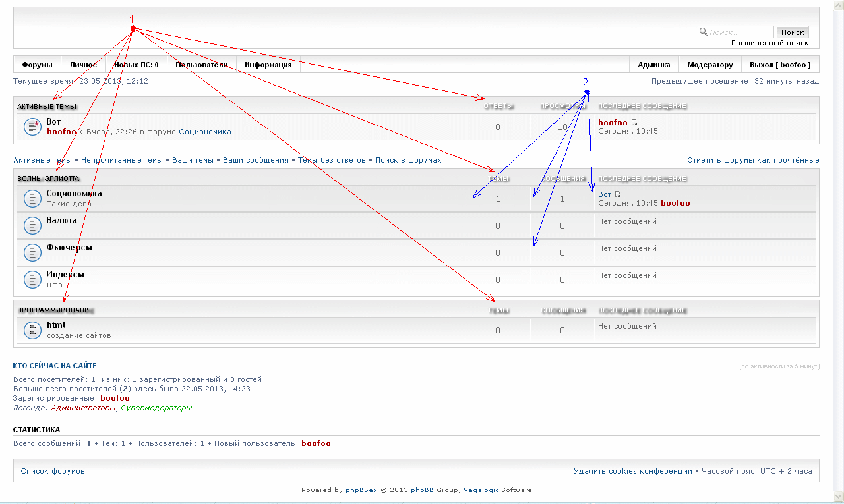
Task: Open the Информация menu item
Action: [x=268, y=65]
